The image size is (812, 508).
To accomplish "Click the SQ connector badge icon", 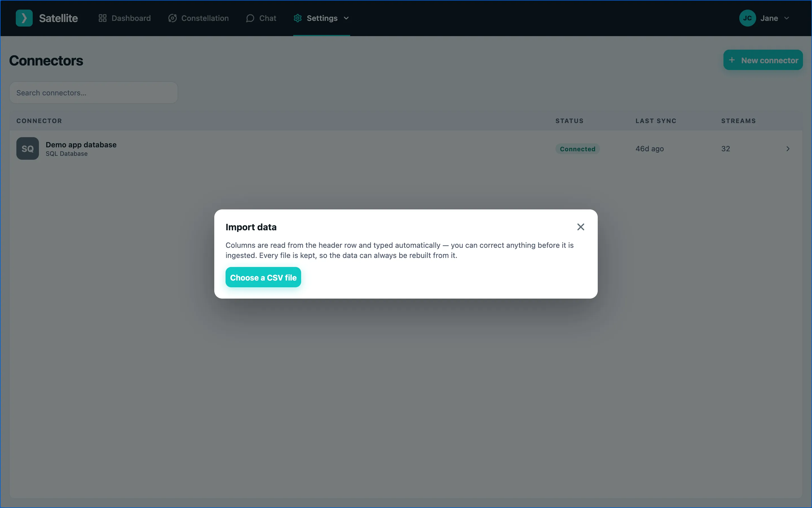I will [28, 148].
